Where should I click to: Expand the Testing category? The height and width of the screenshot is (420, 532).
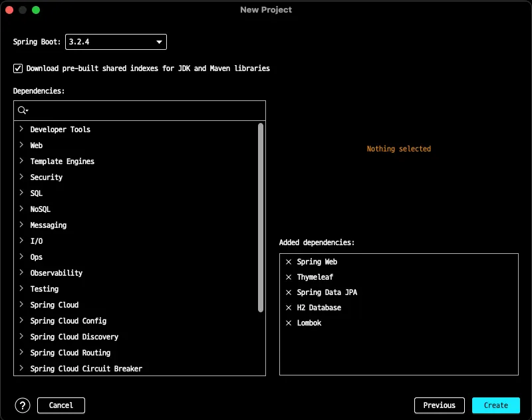point(21,288)
